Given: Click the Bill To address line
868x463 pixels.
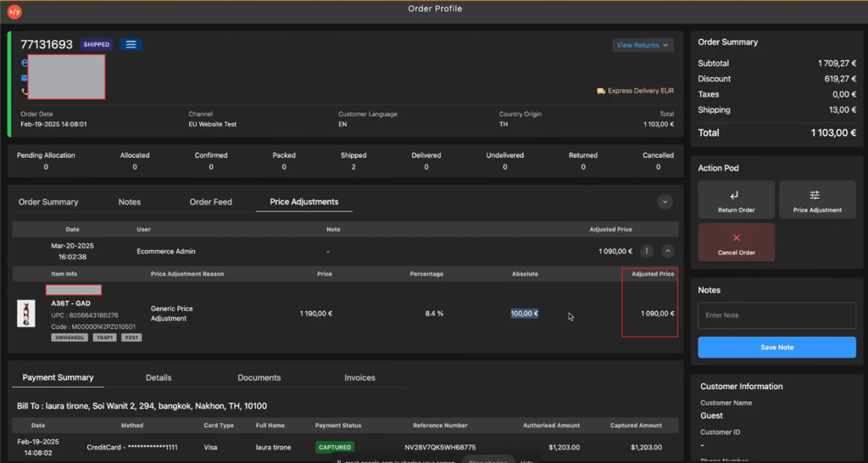Looking at the screenshot, I should click(142, 406).
